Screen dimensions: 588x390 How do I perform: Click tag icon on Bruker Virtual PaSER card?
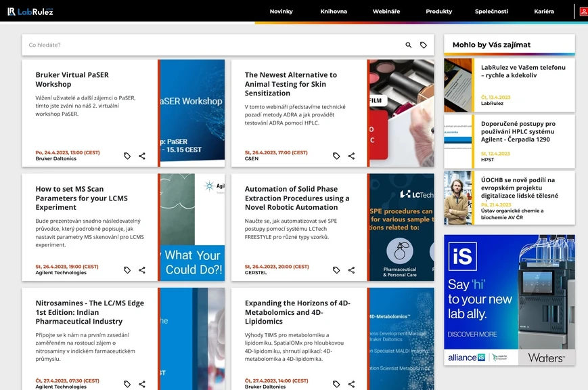tap(127, 156)
